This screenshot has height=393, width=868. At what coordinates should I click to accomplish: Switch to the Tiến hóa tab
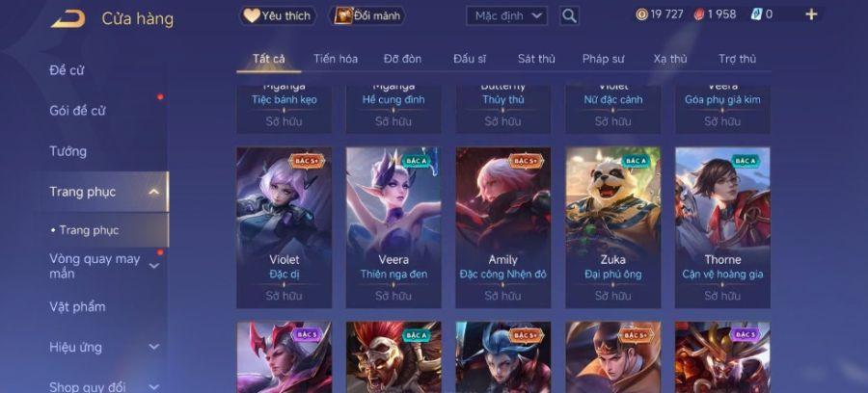click(336, 59)
